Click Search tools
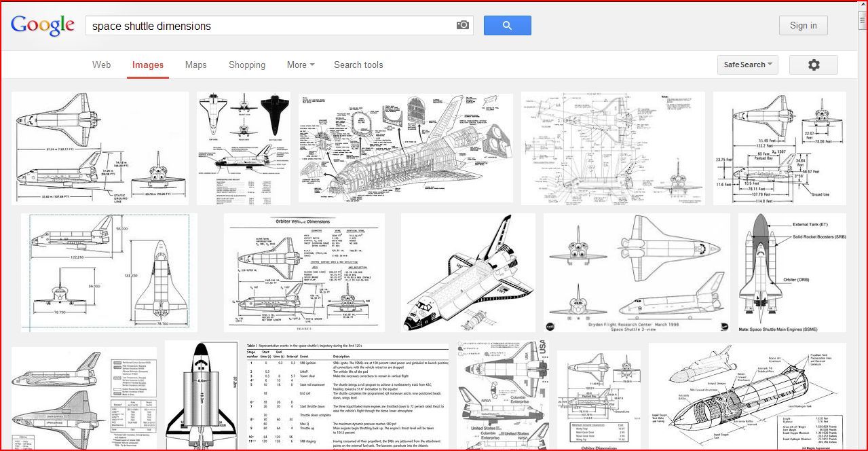868x451 pixels. [x=358, y=65]
